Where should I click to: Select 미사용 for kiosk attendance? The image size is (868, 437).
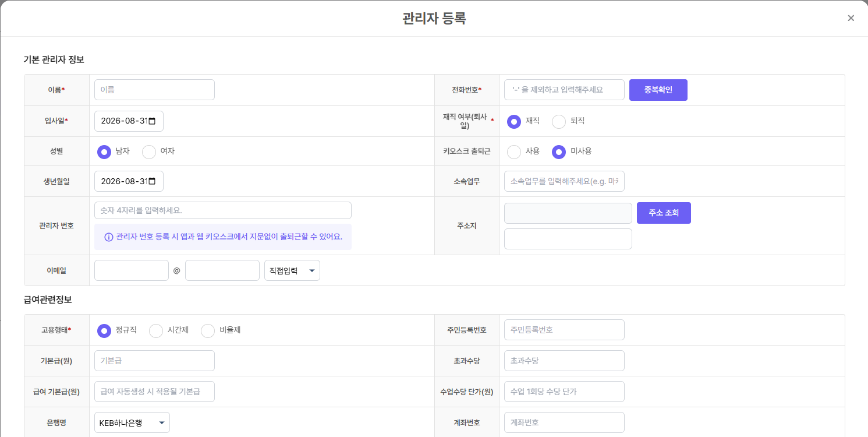pyautogui.click(x=559, y=151)
